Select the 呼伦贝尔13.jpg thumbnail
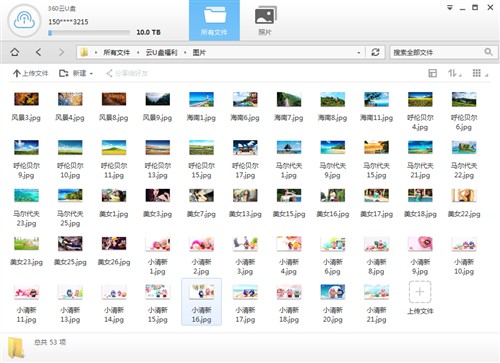This screenshot has width=500, height=363. tap(158, 147)
